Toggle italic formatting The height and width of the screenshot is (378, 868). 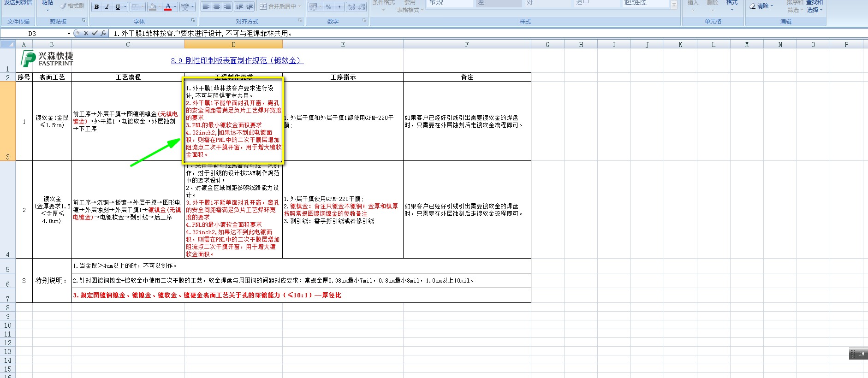(x=107, y=7)
